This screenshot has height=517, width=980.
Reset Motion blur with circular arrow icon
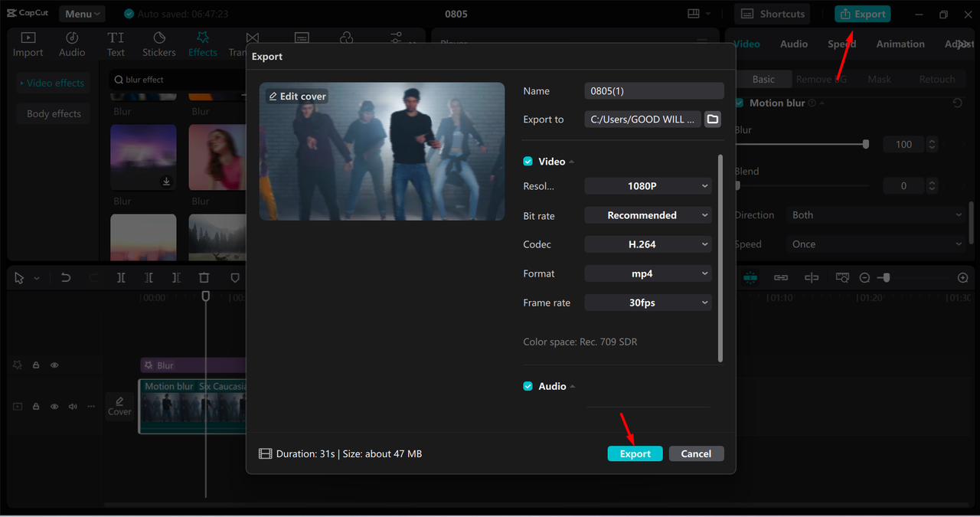(958, 103)
